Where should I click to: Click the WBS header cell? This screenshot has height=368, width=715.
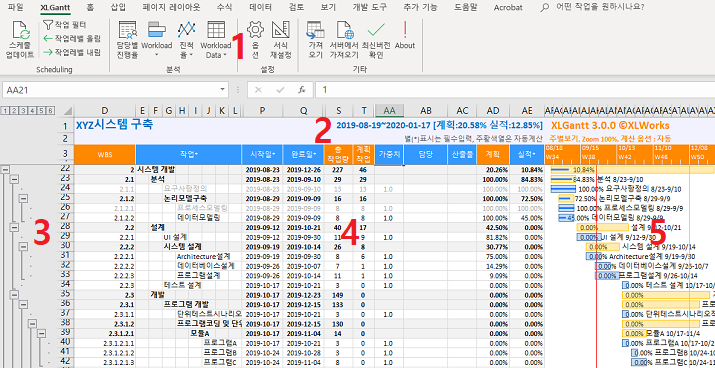click(105, 155)
